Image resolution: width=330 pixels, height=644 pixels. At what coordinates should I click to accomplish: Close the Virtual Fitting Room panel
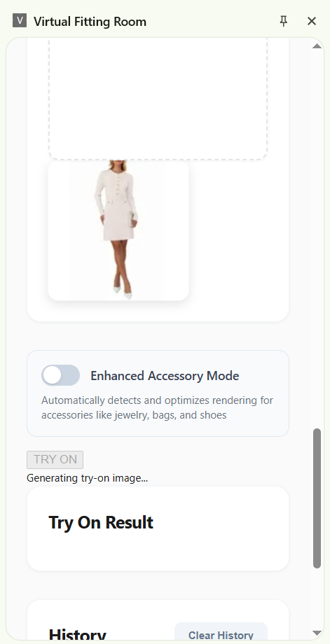tap(312, 21)
